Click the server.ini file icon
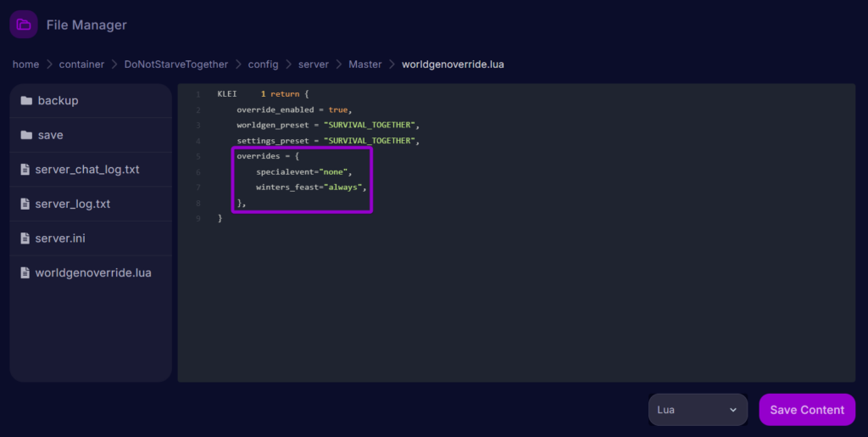 25,238
